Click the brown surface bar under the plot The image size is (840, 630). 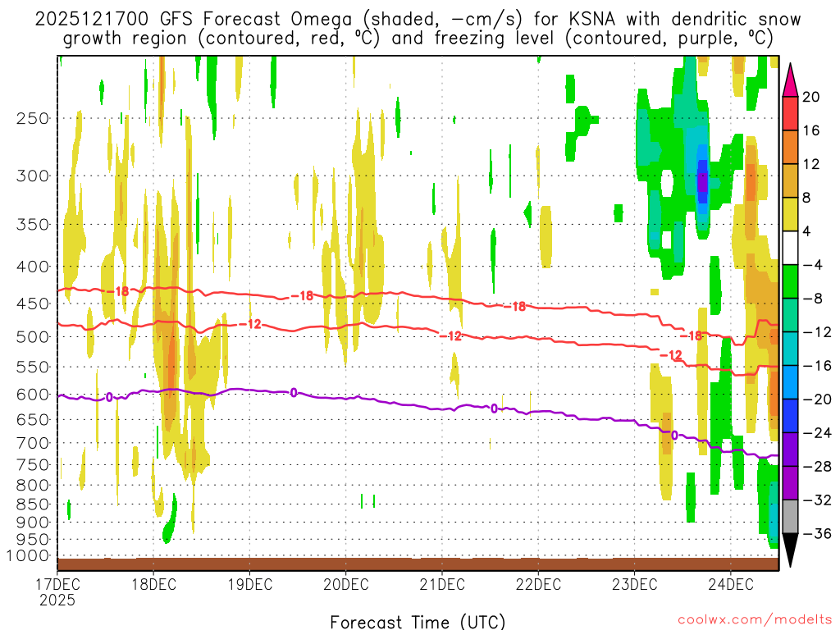pos(418,564)
